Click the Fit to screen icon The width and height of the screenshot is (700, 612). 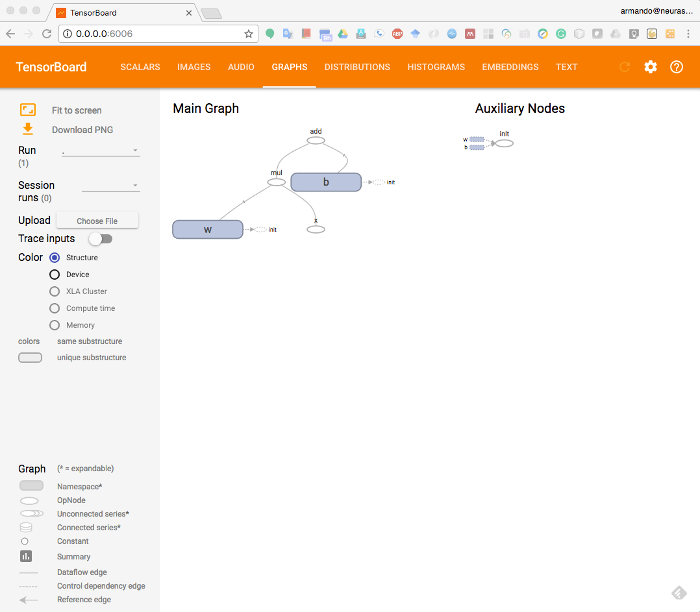tap(28, 110)
